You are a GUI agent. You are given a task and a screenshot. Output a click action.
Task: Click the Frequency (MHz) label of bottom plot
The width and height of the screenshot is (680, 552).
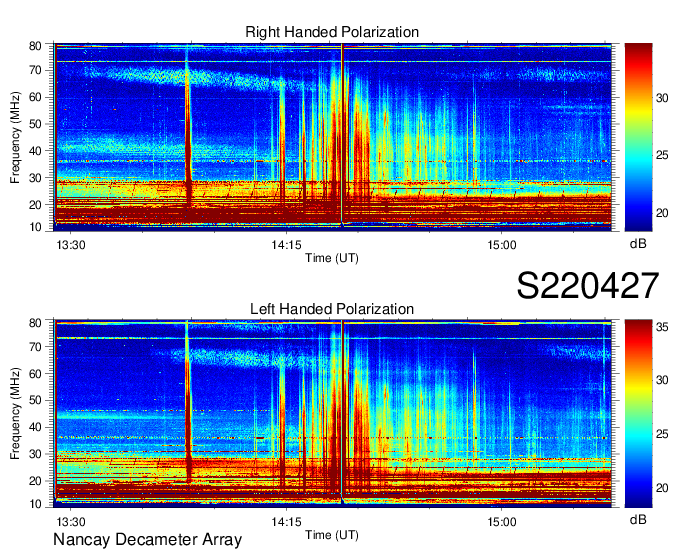(15, 414)
